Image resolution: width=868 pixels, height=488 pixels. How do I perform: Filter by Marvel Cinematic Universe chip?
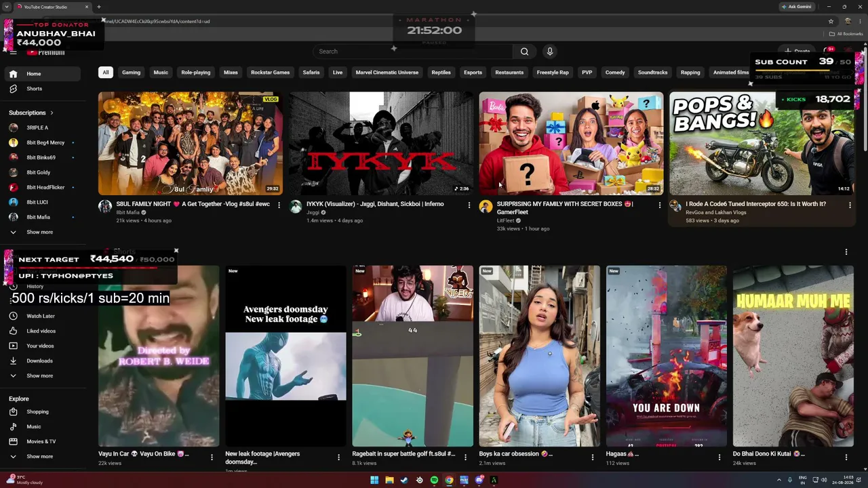click(x=387, y=73)
